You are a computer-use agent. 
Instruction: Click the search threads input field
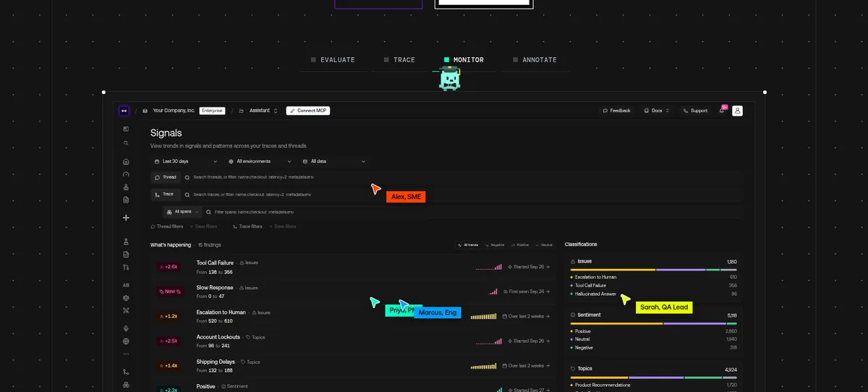coord(463,177)
